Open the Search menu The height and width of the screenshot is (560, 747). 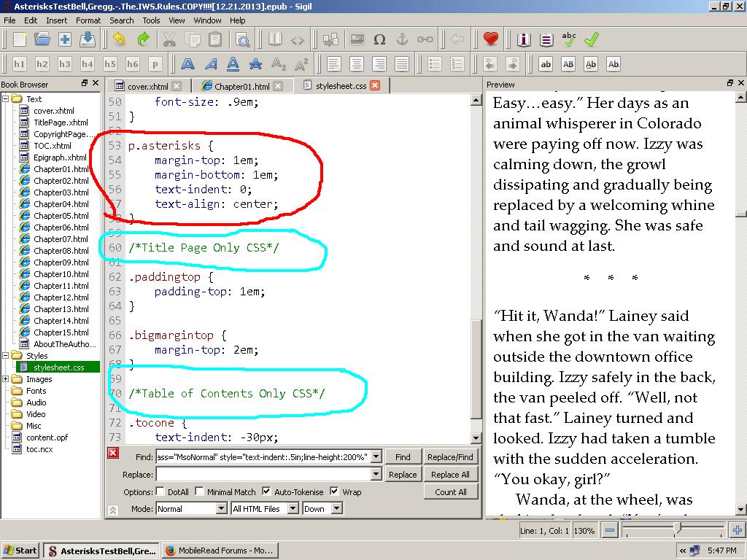tap(122, 20)
